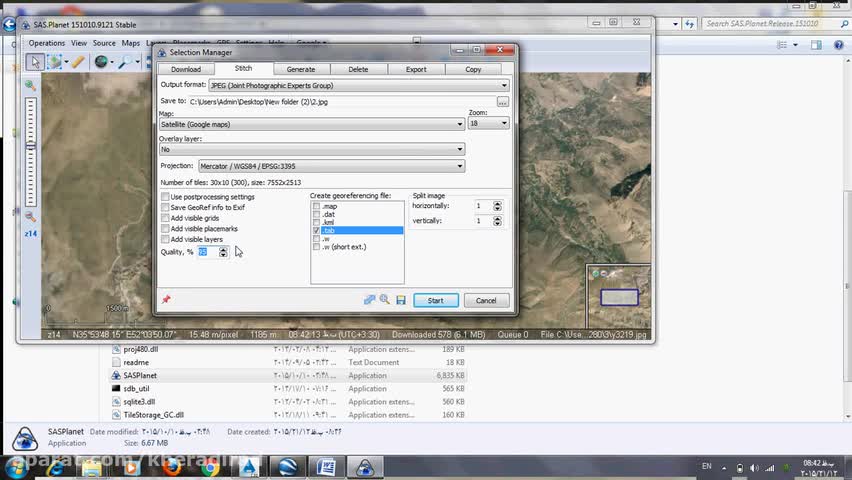Open the Operations menu
Image resolution: width=852 pixels, height=480 pixels.
47,43
